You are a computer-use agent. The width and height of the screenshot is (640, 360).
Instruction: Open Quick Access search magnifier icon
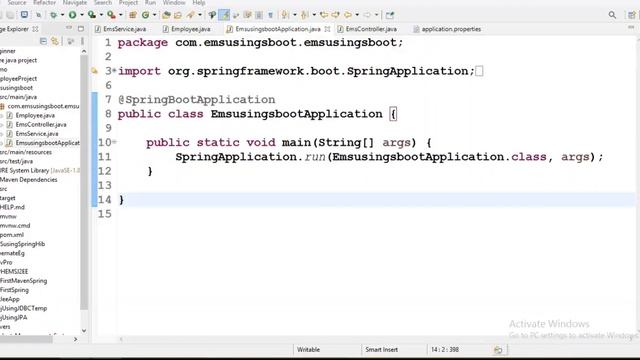612,15
